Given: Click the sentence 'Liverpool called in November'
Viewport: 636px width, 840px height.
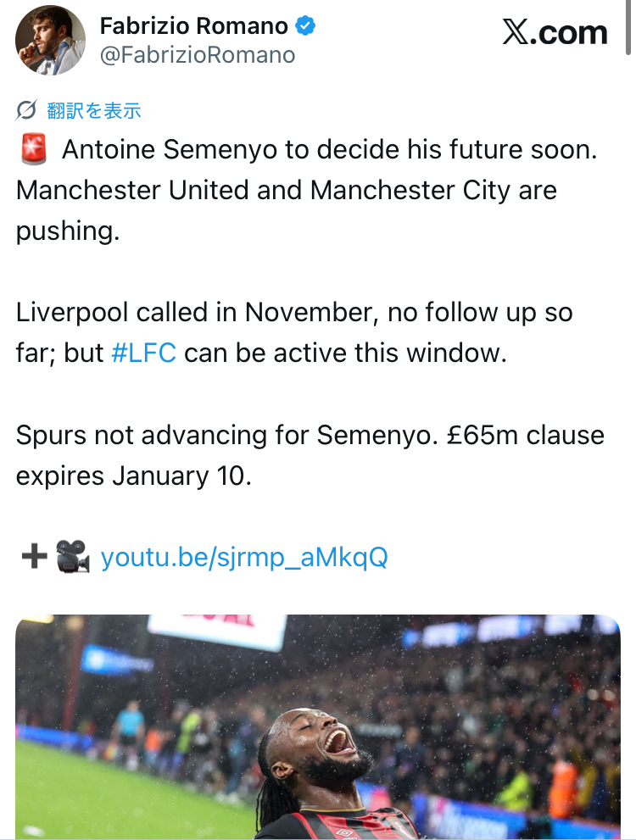Looking at the screenshot, I should click(195, 313).
